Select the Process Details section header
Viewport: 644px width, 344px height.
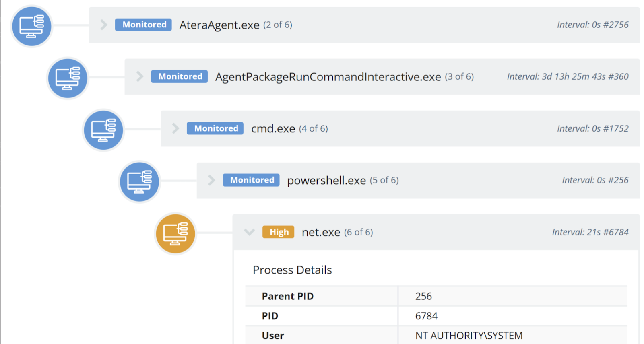pos(292,270)
